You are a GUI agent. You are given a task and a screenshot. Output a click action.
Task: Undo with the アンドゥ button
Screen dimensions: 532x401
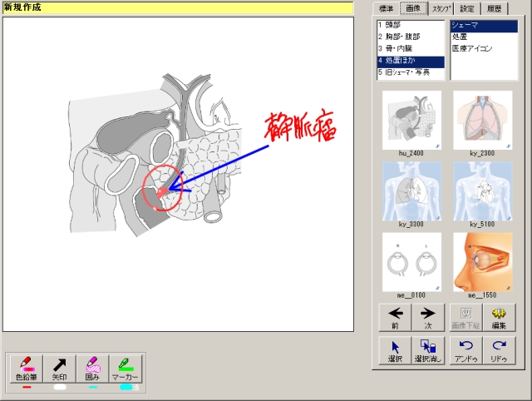(465, 351)
